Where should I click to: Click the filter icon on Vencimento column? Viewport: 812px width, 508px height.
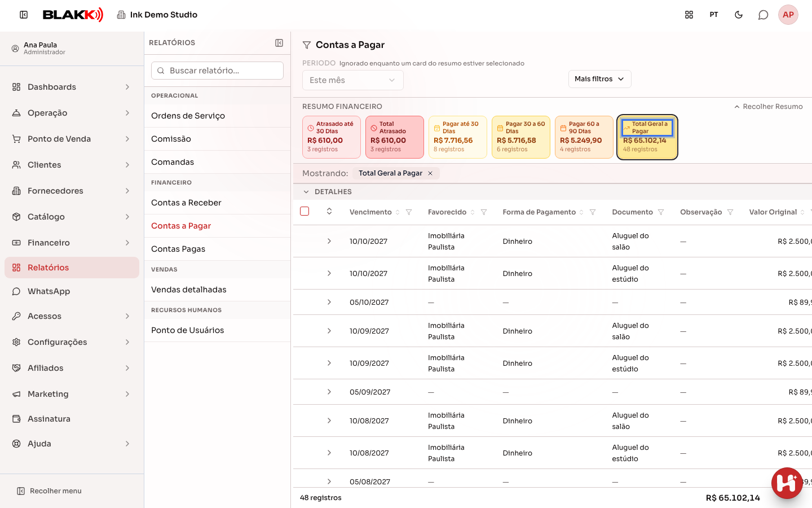409,212
